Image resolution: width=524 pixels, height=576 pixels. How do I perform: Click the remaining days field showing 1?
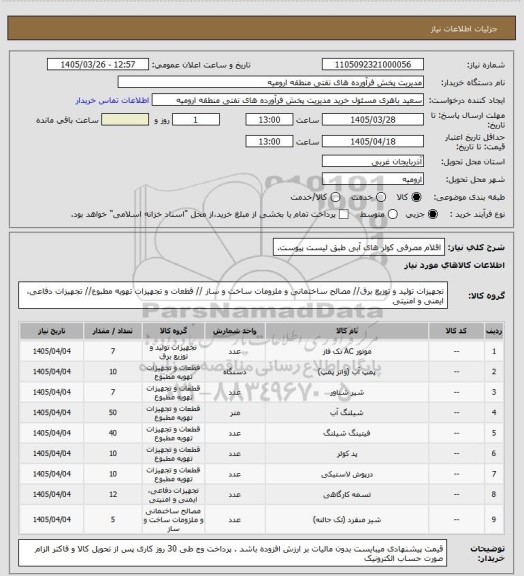(196, 120)
